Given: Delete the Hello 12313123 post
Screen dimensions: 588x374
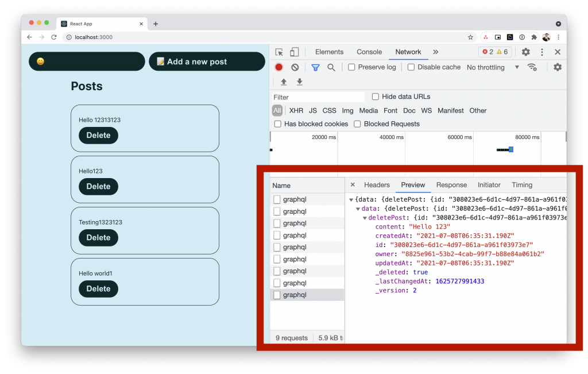Looking at the screenshot, I should 98,136.
